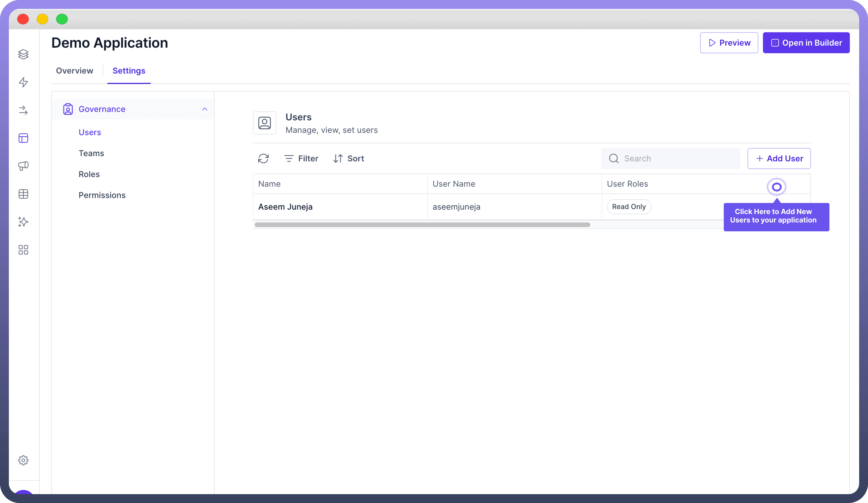
Task: Open the lightning bolt panel in the sidebar
Action: (23, 82)
